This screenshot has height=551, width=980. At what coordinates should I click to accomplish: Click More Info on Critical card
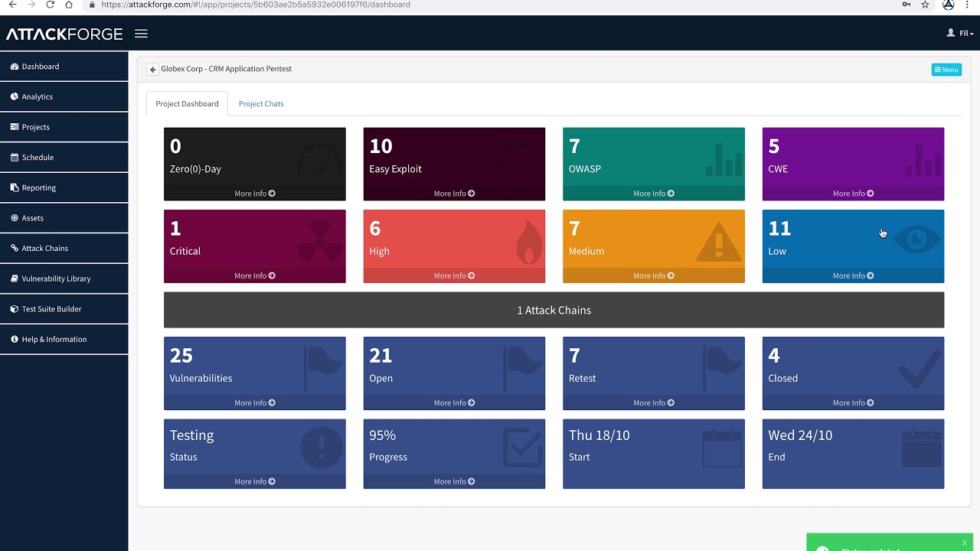pyautogui.click(x=255, y=275)
